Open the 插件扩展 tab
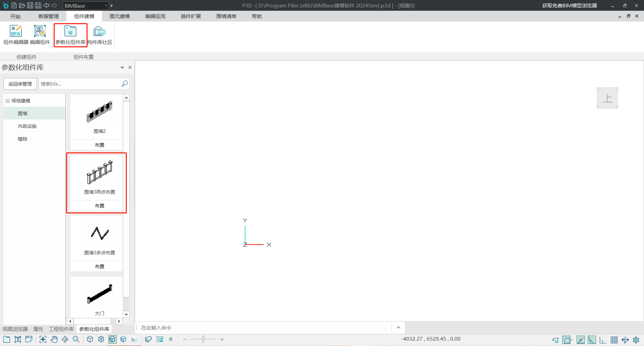644x346 pixels. [x=191, y=16]
